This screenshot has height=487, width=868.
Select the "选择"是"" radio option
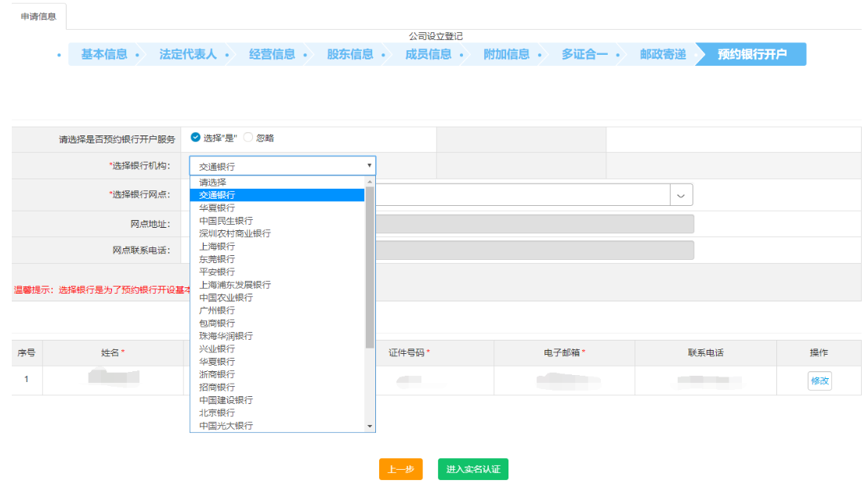pyautogui.click(x=195, y=138)
